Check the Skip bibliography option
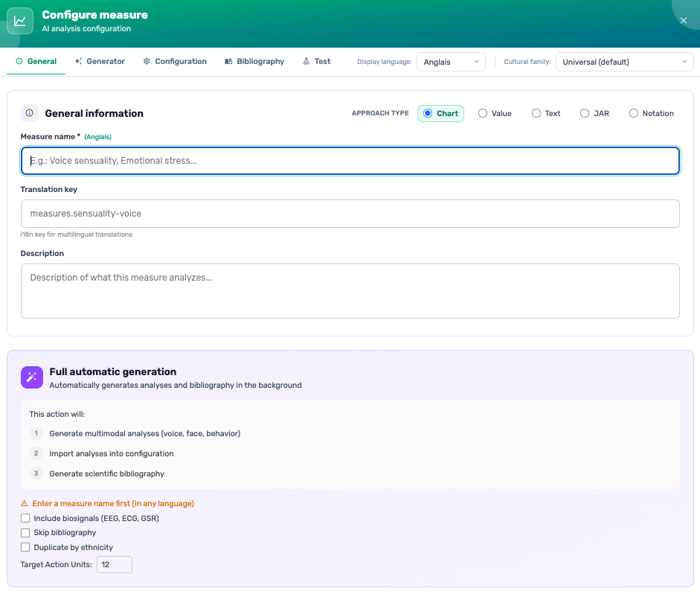Image resolution: width=700 pixels, height=594 pixels. coord(25,532)
